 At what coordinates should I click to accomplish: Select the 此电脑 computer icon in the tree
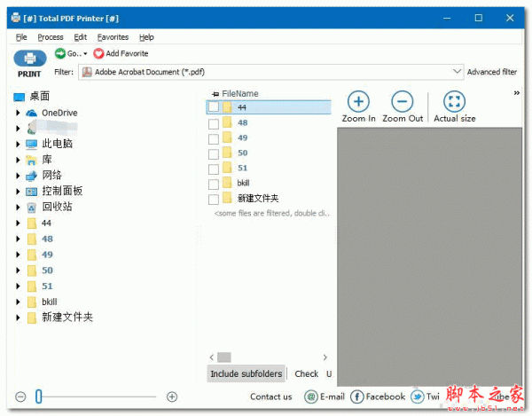pyautogui.click(x=32, y=145)
